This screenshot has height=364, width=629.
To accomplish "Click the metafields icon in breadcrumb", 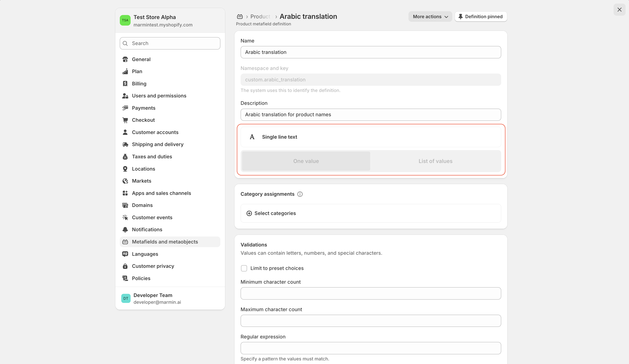I will click(240, 16).
